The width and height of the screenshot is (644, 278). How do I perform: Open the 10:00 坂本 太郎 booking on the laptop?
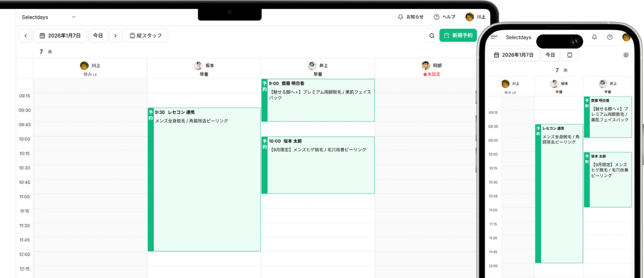[x=317, y=165]
